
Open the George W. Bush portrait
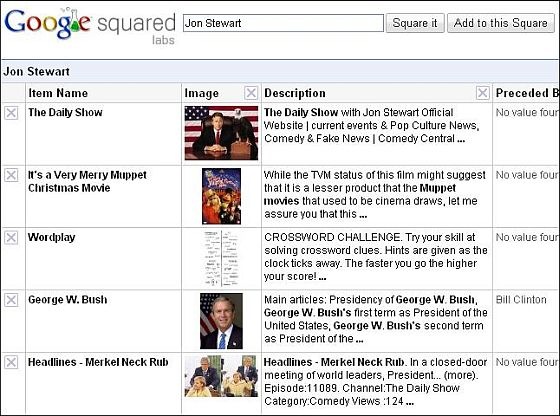pyautogui.click(x=221, y=321)
